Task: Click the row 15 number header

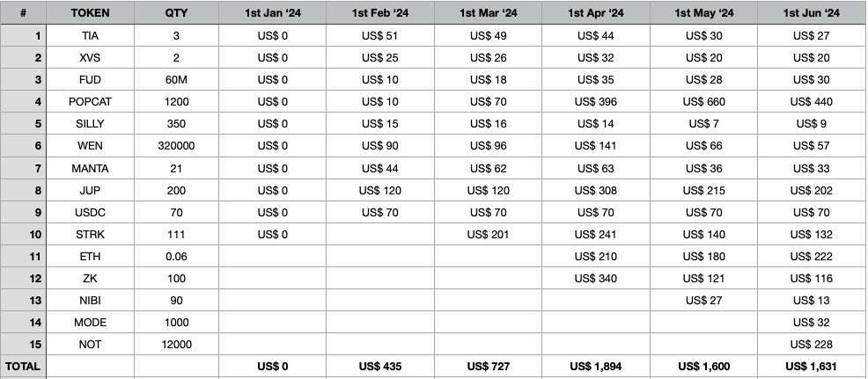Action: pyautogui.click(x=23, y=344)
